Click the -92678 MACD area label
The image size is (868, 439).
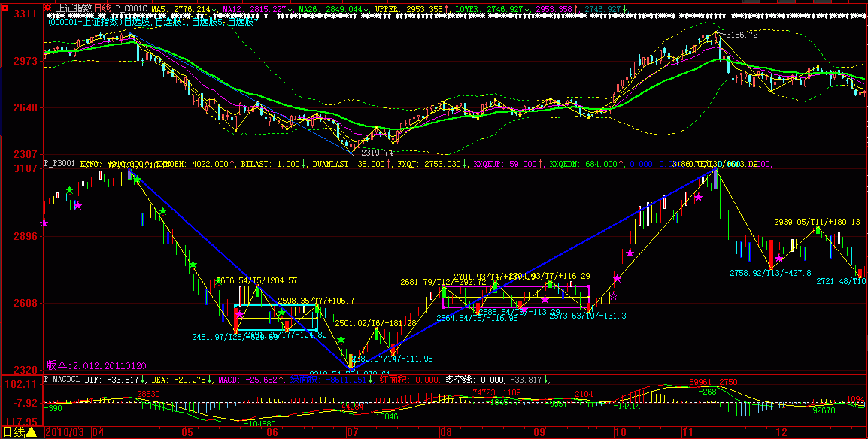point(821,410)
